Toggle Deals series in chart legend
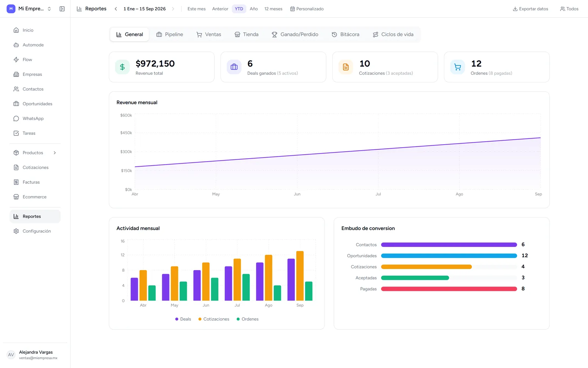 [x=183, y=319]
